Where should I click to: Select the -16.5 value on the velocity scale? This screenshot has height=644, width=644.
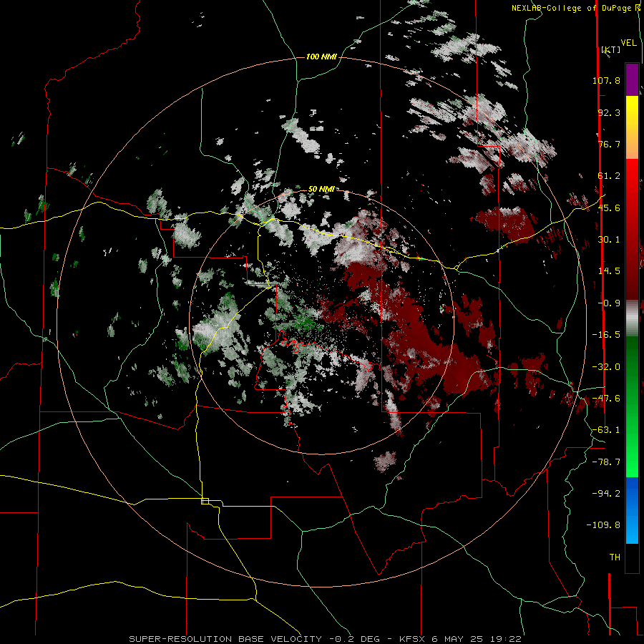[606, 335]
